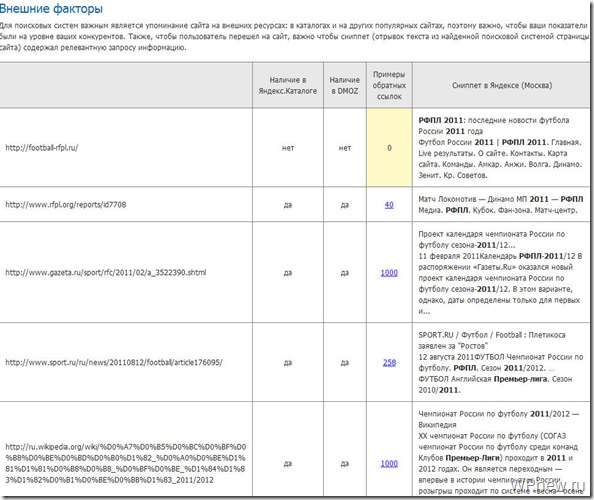Click the intro paragraph about search systems
This screenshot has height=500, width=594.
294,37
